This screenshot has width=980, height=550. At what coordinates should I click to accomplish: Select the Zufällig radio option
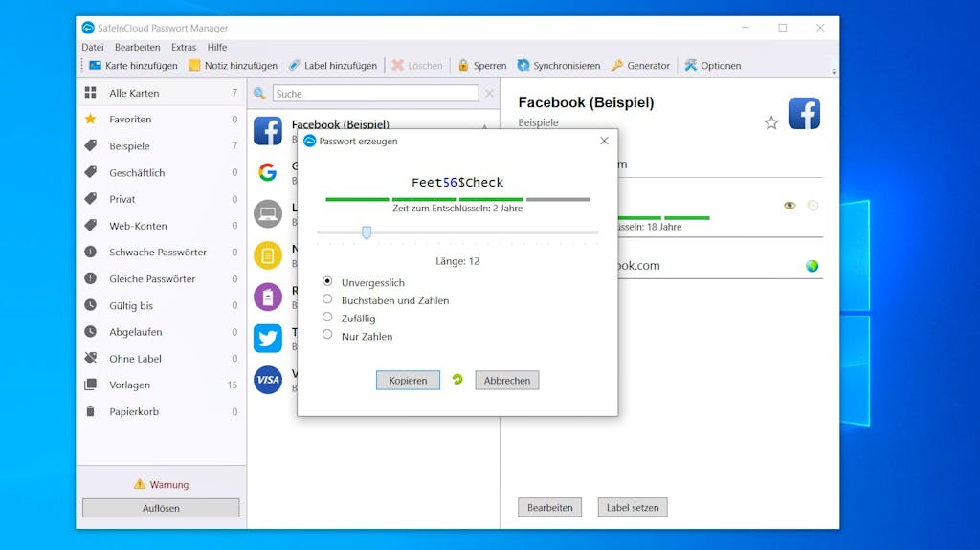coord(327,317)
